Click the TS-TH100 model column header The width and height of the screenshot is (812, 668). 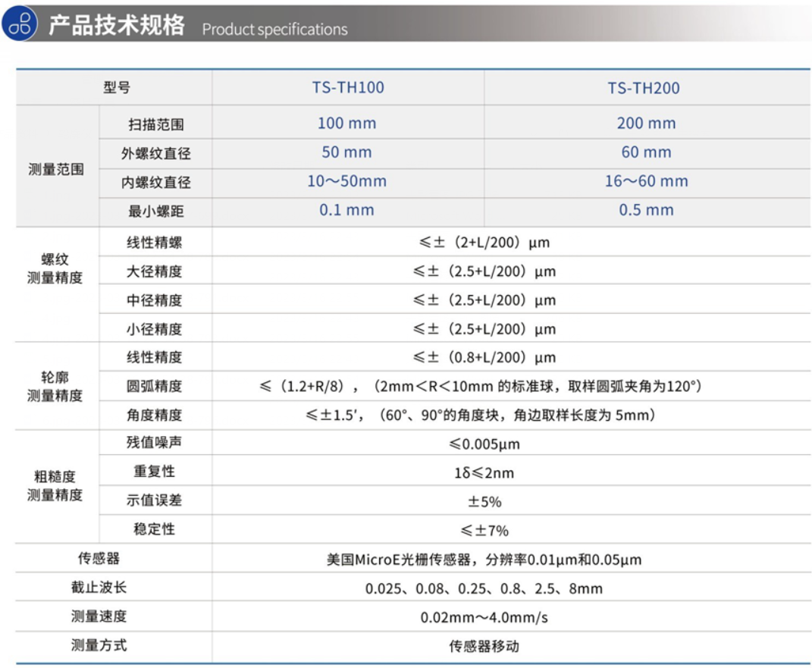coord(348,88)
